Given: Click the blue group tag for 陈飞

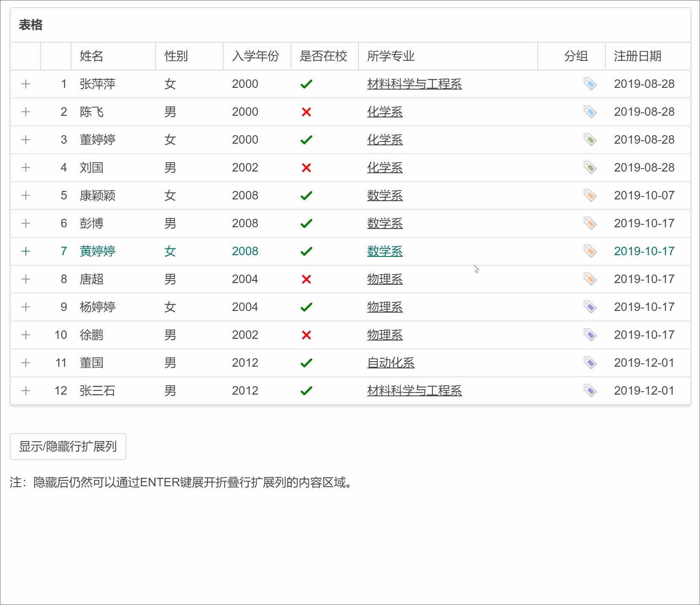Looking at the screenshot, I should click(590, 112).
